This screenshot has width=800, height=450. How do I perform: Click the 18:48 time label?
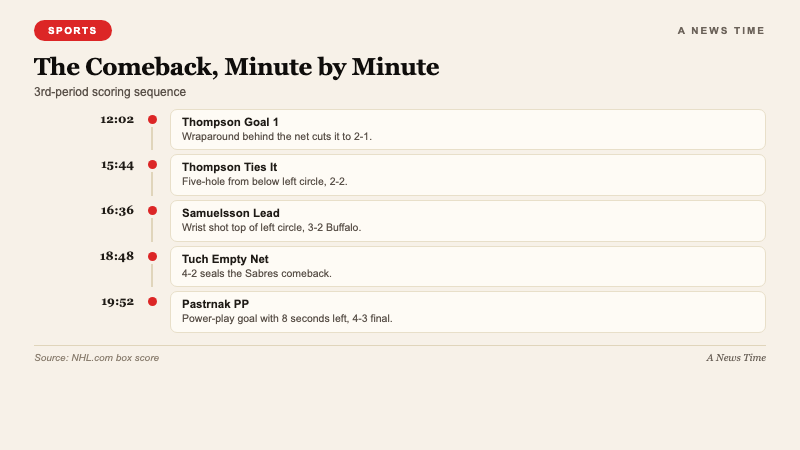tap(117, 256)
